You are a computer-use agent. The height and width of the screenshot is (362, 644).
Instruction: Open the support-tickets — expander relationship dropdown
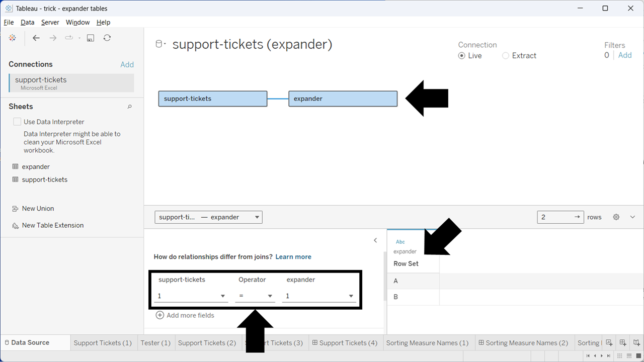click(208, 217)
